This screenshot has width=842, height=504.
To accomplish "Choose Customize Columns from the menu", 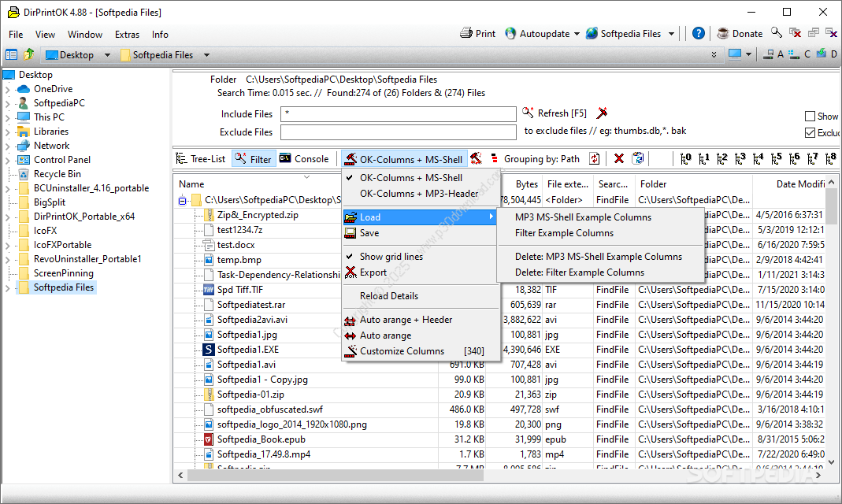I will pyautogui.click(x=402, y=351).
